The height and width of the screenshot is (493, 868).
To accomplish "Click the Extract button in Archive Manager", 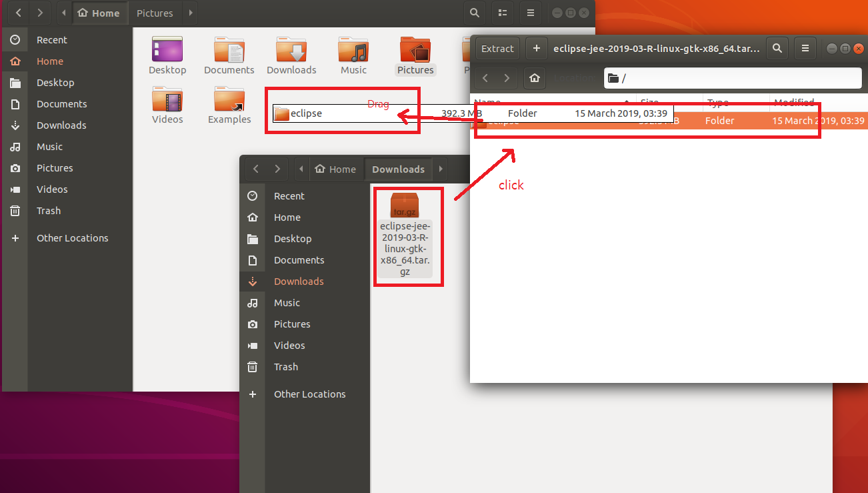I will (497, 47).
